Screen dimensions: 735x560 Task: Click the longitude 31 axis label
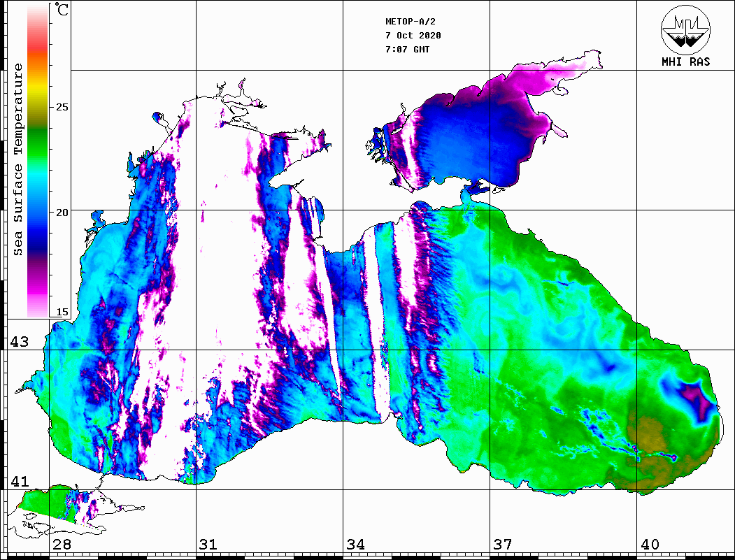click(x=207, y=545)
